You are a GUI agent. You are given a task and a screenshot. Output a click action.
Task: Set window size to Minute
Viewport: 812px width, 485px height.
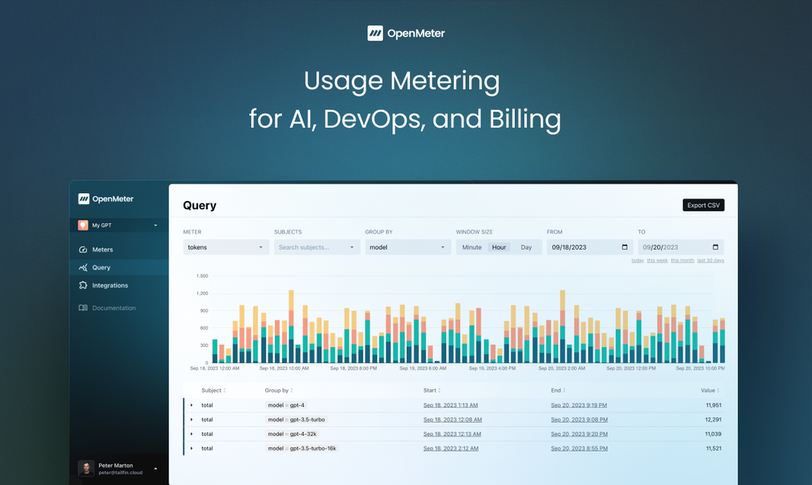472,247
